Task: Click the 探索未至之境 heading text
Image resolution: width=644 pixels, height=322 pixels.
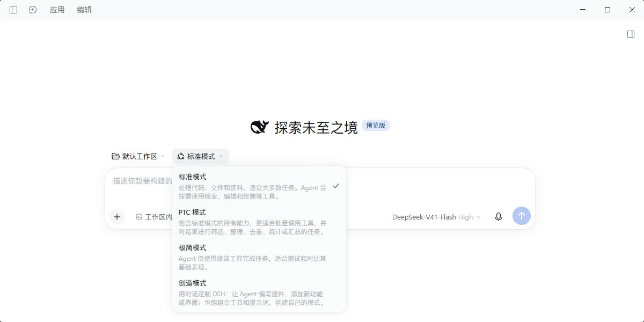Action: [x=316, y=128]
